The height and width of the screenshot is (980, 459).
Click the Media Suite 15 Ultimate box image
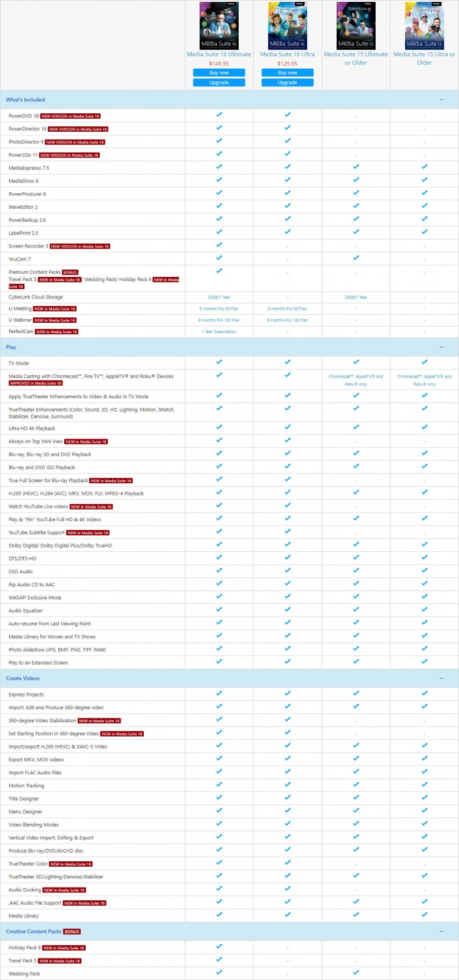click(x=356, y=25)
